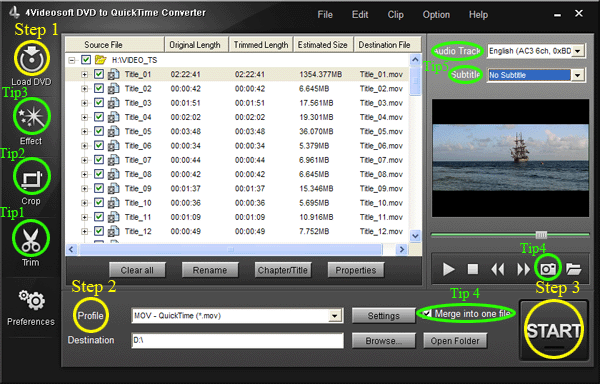600x384 pixels.
Task: Open Preferences gear icon
Action: click(x=31, y=300)
